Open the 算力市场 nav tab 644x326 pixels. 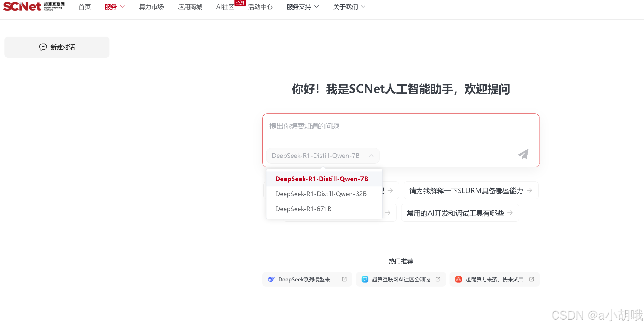[151, 7]
